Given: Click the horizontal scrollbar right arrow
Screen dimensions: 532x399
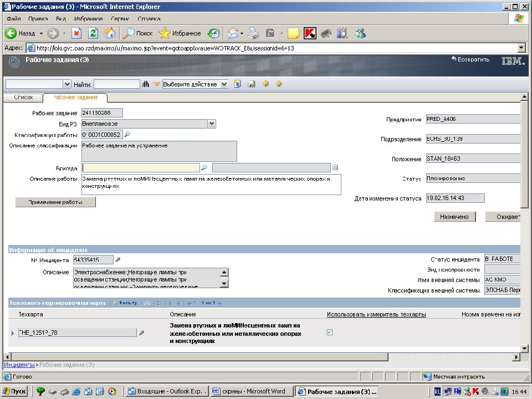Looking at the screenshot, I should click(516, 357).
